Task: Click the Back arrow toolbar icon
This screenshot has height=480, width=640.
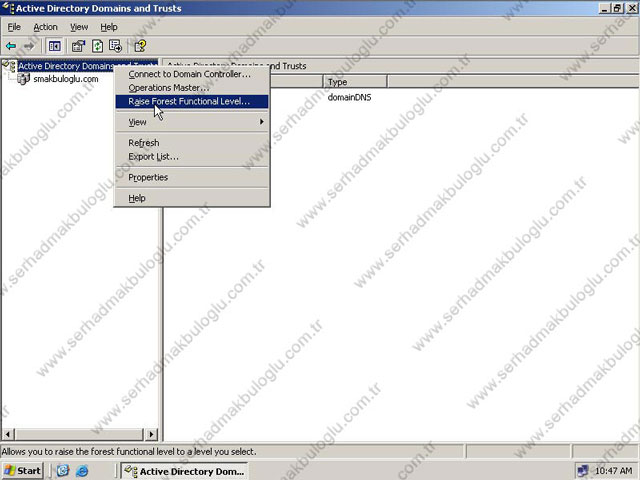Action: (x=11, y=46)
